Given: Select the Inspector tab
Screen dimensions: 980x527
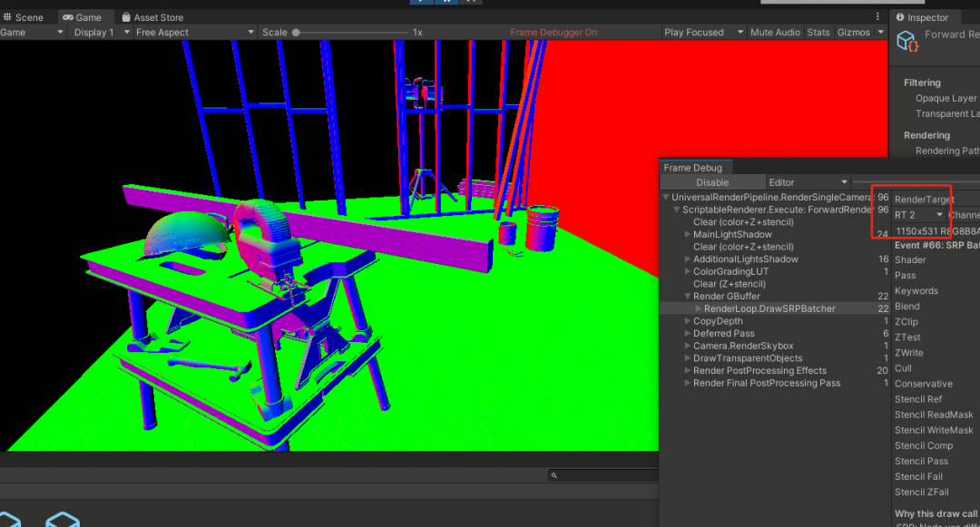Looking at the screenshot, I should [x=922, y=17].
